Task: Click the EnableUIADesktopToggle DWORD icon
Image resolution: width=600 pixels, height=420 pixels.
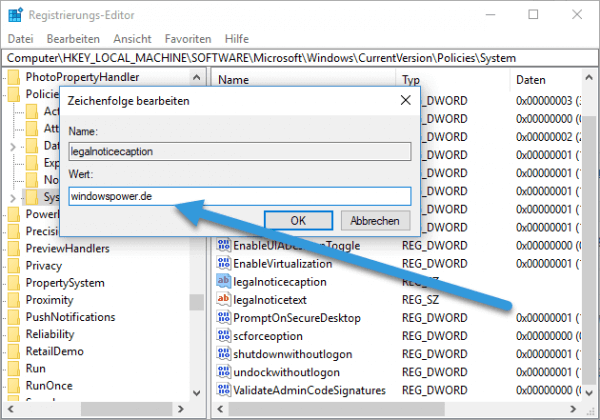Action: (x=223, y=245)
